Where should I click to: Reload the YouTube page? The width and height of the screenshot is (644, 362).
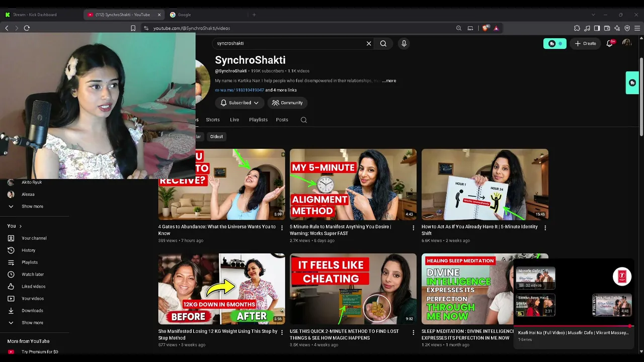coord(27,28)
